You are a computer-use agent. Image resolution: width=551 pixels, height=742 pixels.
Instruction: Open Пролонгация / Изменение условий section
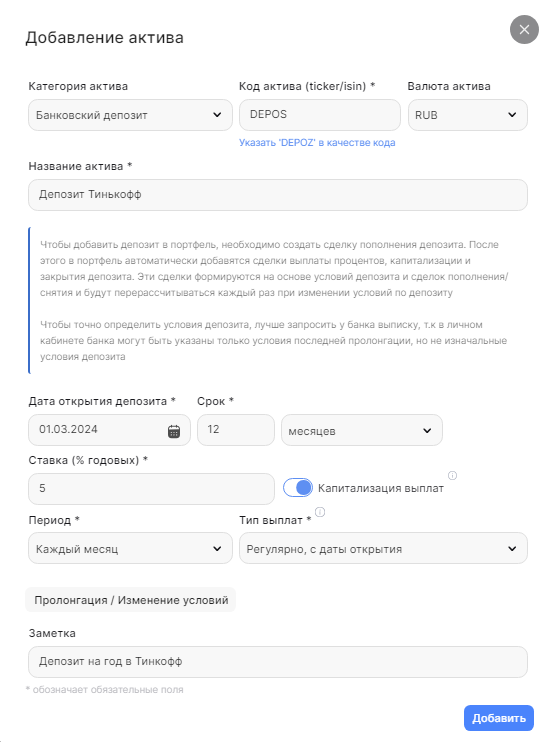click(131, 600)
